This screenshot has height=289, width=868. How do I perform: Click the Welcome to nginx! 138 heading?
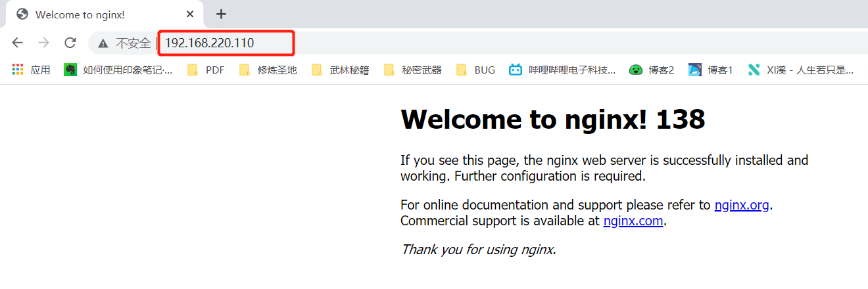pyautogui.click(x=553, y=120)
